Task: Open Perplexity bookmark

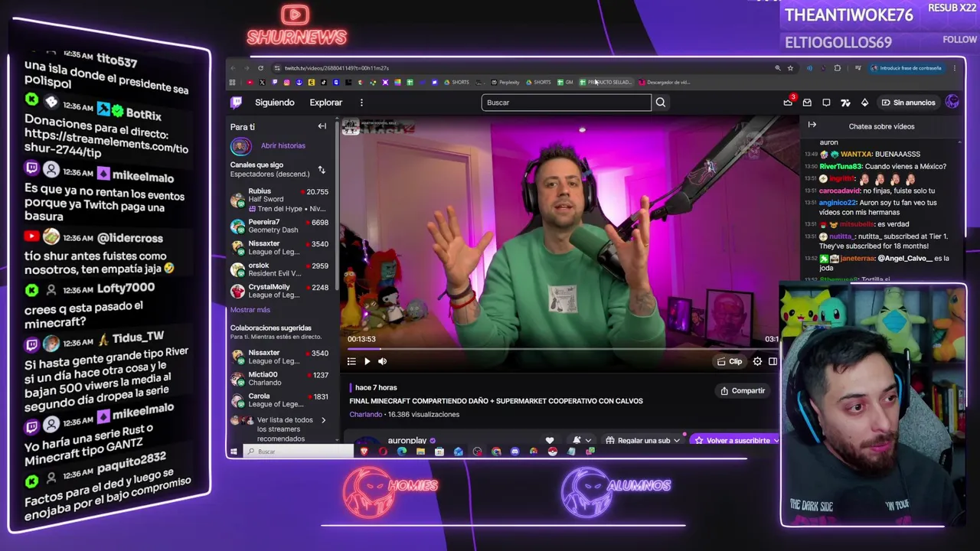Action: 505,82
